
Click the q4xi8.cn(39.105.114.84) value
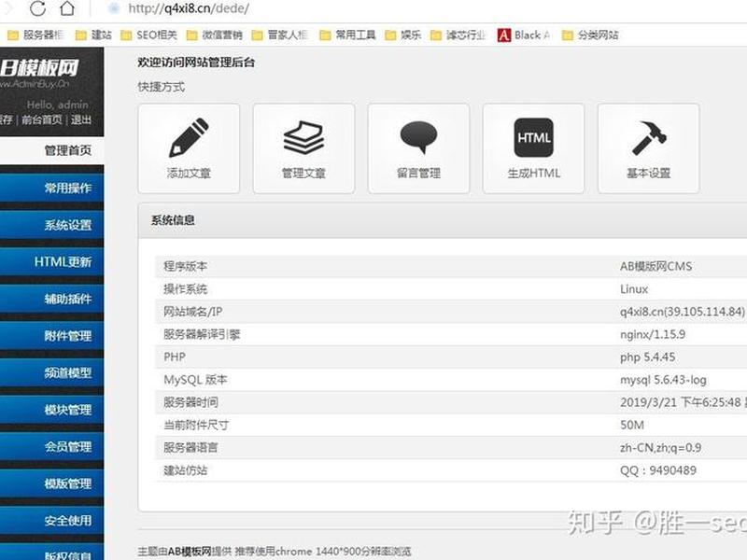tap(683, 312)
